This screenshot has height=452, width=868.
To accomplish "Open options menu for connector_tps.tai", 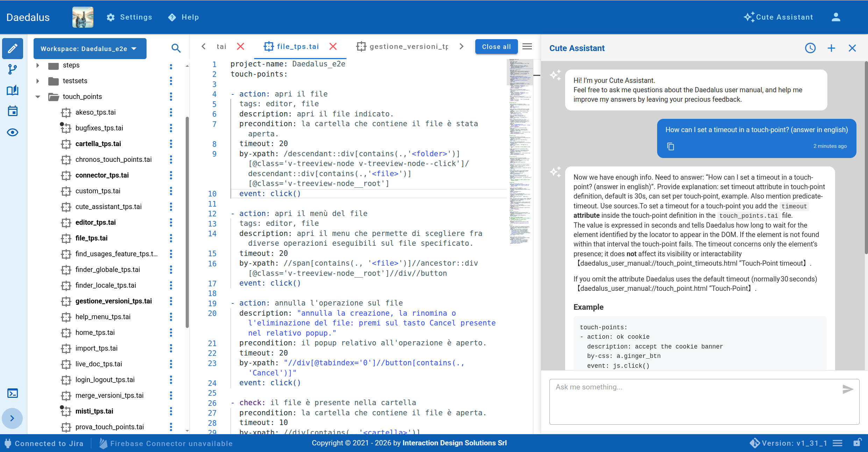I will [x=171, y=175].
